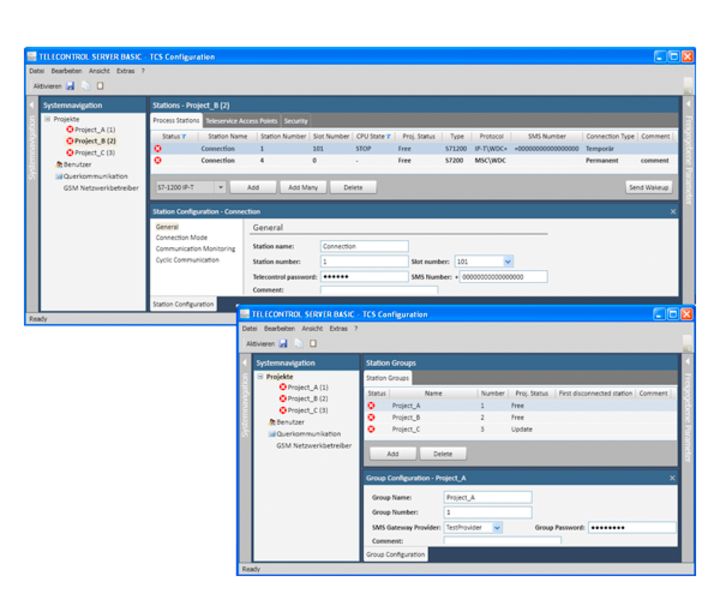
Task: Click Group Name input field
Action: [488, 498]
